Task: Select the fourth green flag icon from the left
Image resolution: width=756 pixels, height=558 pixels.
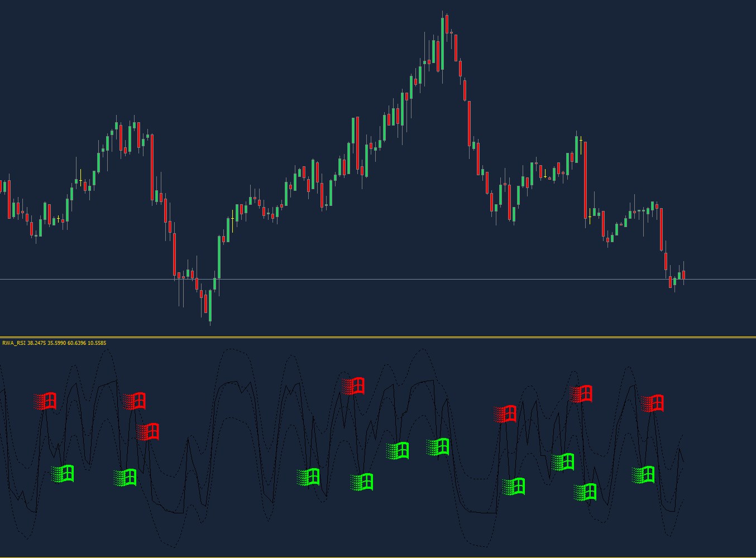Action: pyautogui.click(x=362, y=482)
